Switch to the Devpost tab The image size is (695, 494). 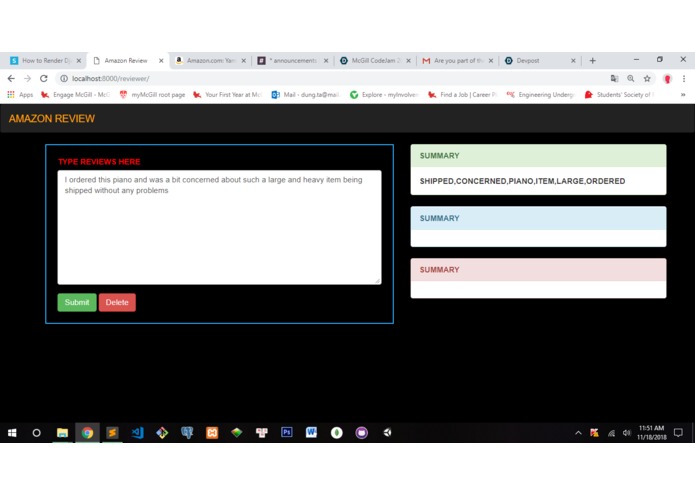(x=540, y=60)
